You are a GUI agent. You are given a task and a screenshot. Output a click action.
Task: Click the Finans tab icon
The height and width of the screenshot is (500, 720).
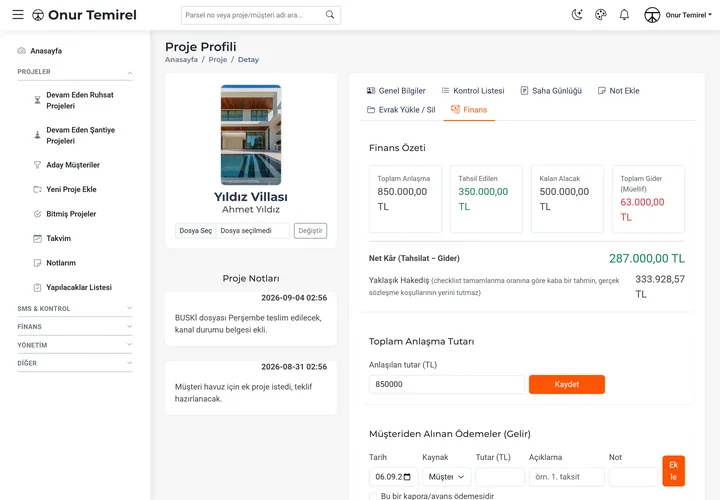[x=455, y=109]
